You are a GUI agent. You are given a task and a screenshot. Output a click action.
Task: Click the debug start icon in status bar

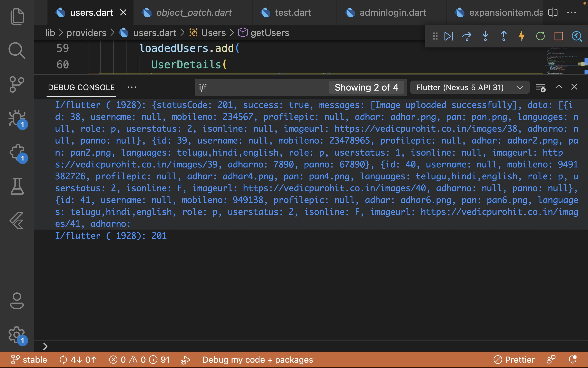coord(186,360)
